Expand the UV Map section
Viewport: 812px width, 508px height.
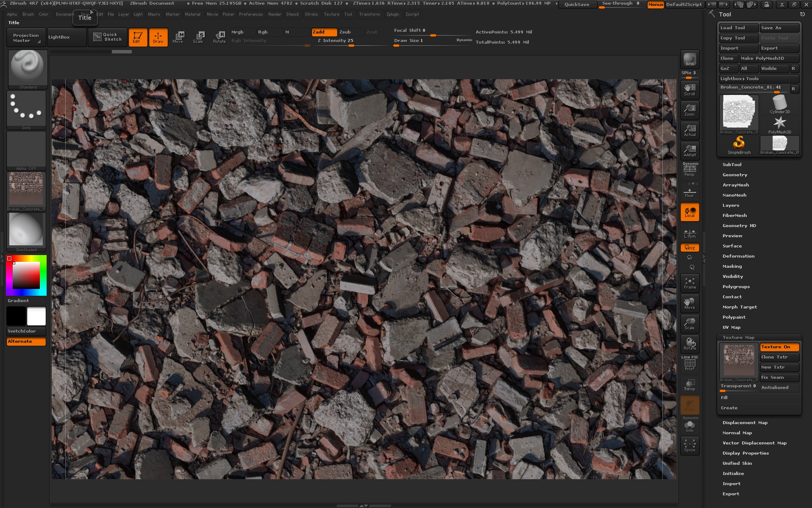click(731, 327)
